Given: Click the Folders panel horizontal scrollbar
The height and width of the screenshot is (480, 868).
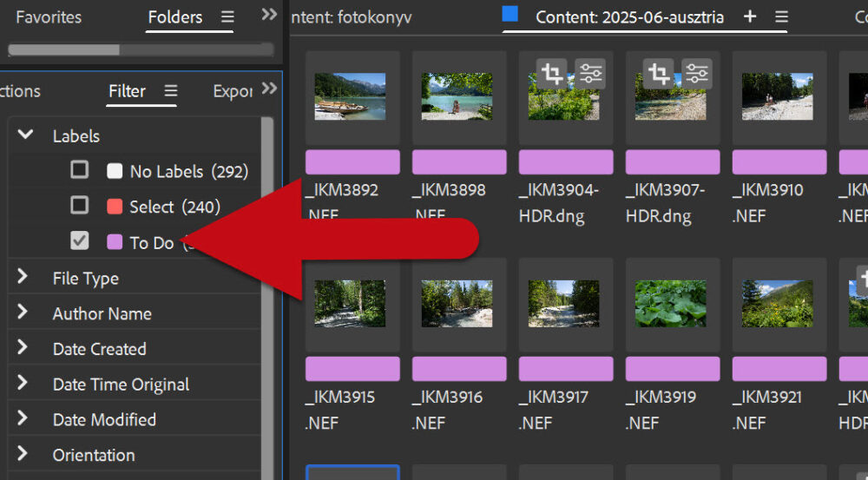Looking at the screenshot, I should pyautogui.click(x=141, y=49).
